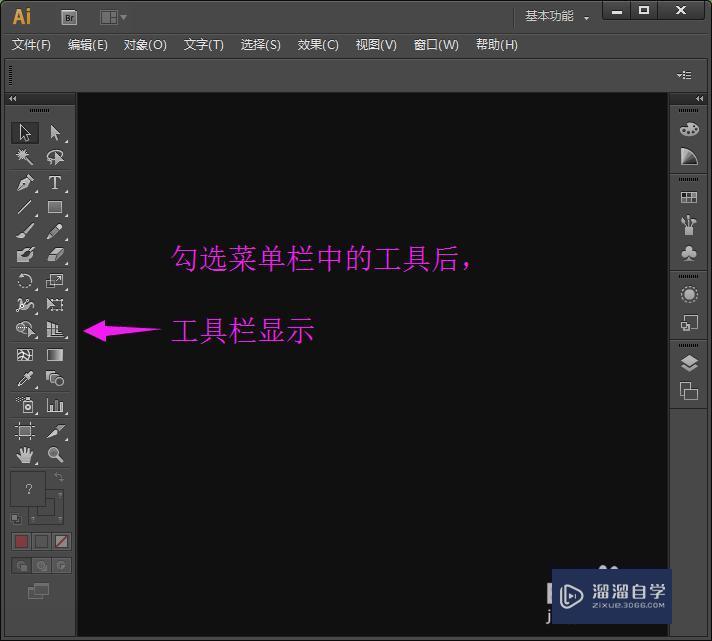Choose the Magic Wand tool

point(25,157)
